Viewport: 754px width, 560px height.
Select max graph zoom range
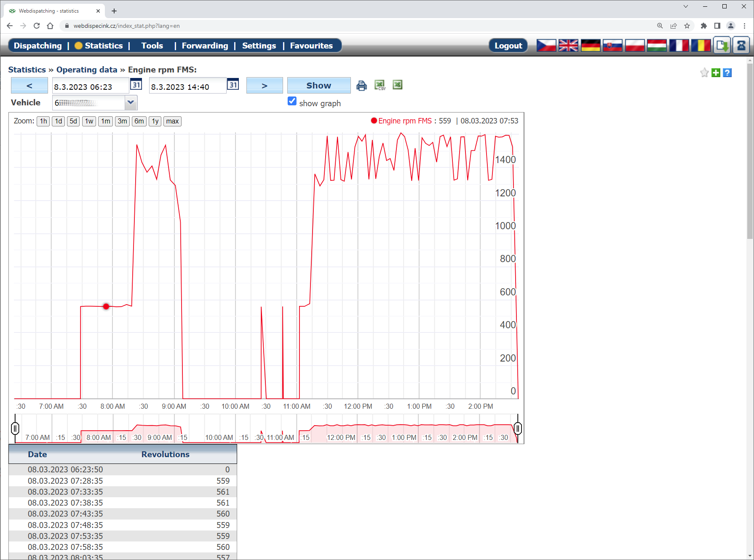point(172,121)
